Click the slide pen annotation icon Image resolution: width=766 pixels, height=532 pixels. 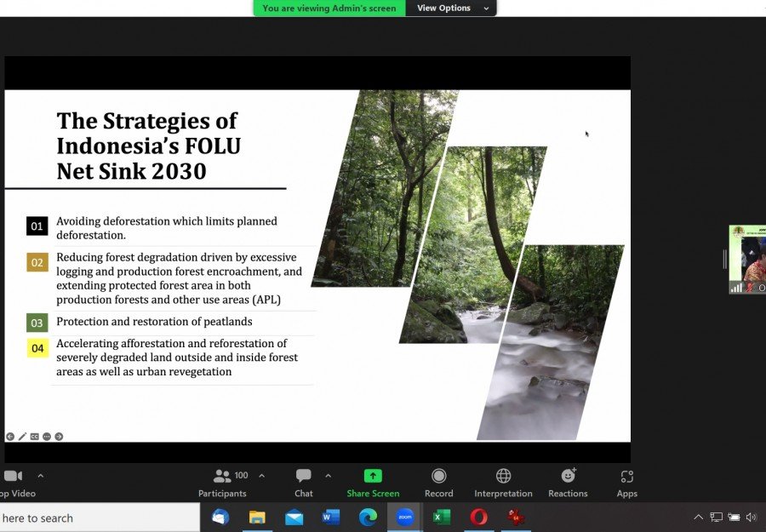click(x=22, y=437)
